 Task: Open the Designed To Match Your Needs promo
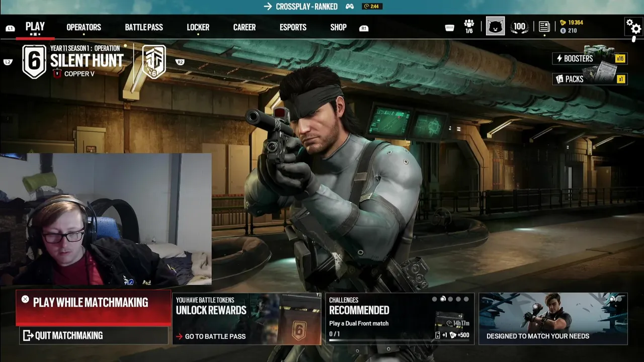coord(553,319)
